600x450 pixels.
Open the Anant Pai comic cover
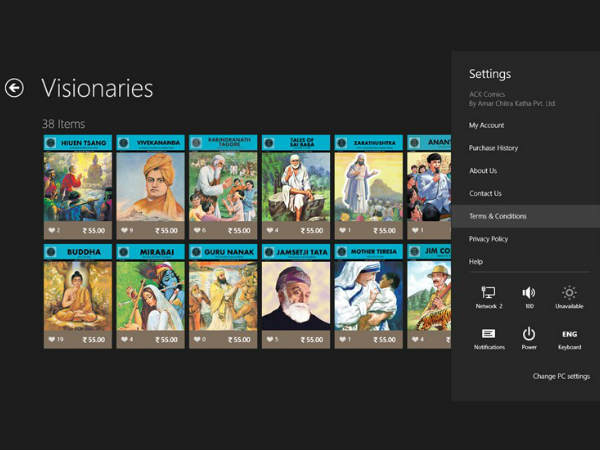[x=429, y=186]
